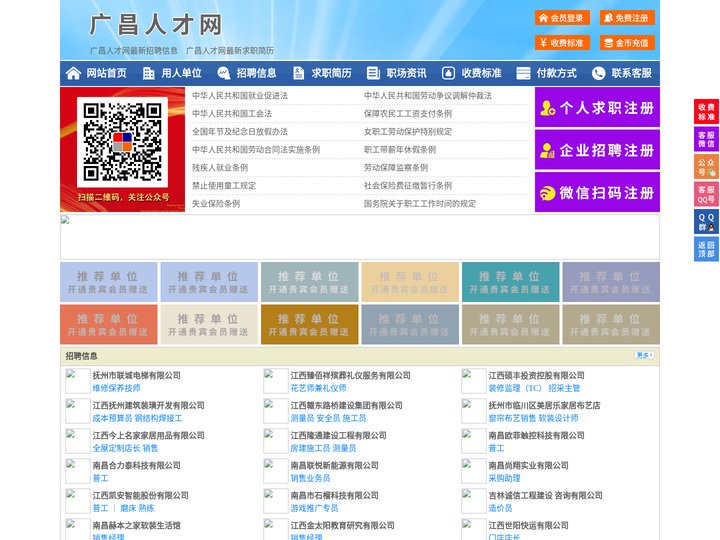Open 职工带薪年休假条例 link

(400, 150)
